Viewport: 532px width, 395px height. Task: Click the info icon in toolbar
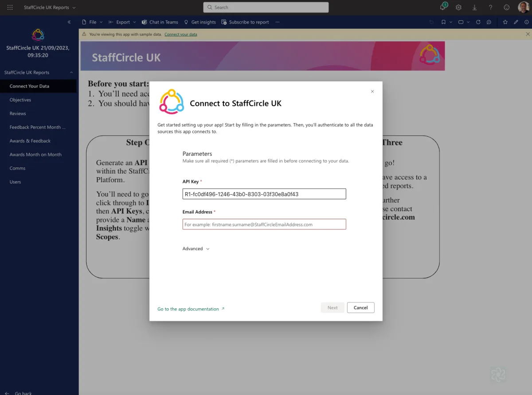tap(526, 22)
